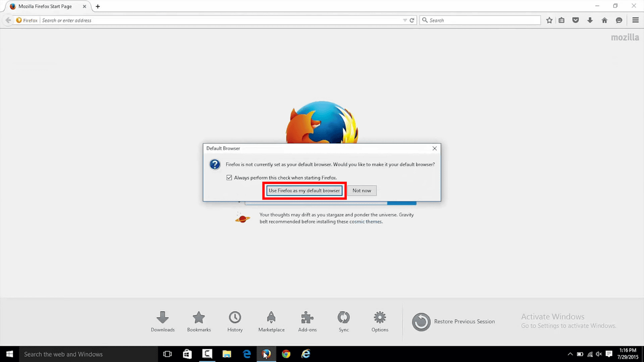Save page to Pocket

[x=576, y=20]
